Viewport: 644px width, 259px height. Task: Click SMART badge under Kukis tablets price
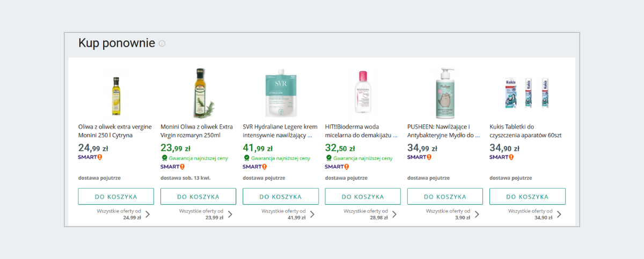[501, 157]
